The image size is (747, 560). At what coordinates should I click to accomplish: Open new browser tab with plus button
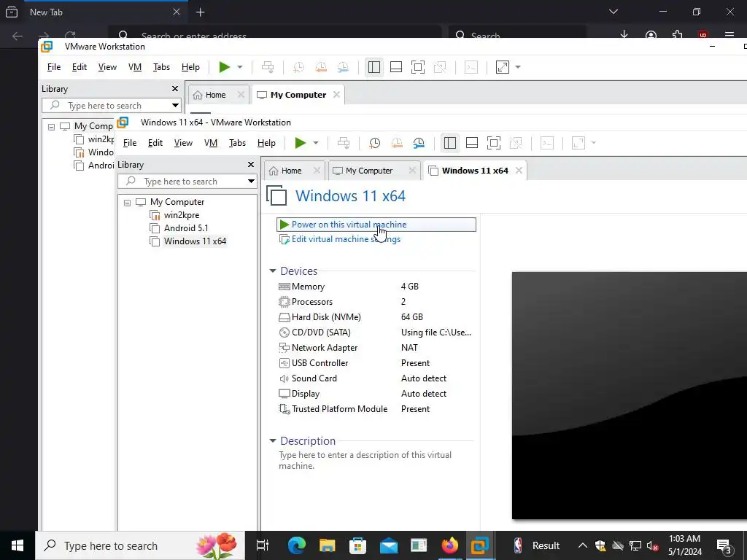(x=201, y=12)
